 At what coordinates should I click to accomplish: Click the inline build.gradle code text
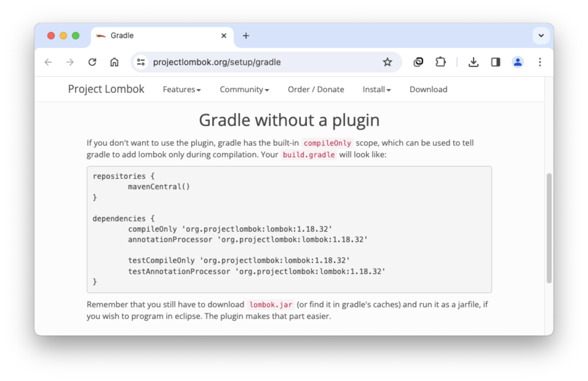[x=309, y=155]
